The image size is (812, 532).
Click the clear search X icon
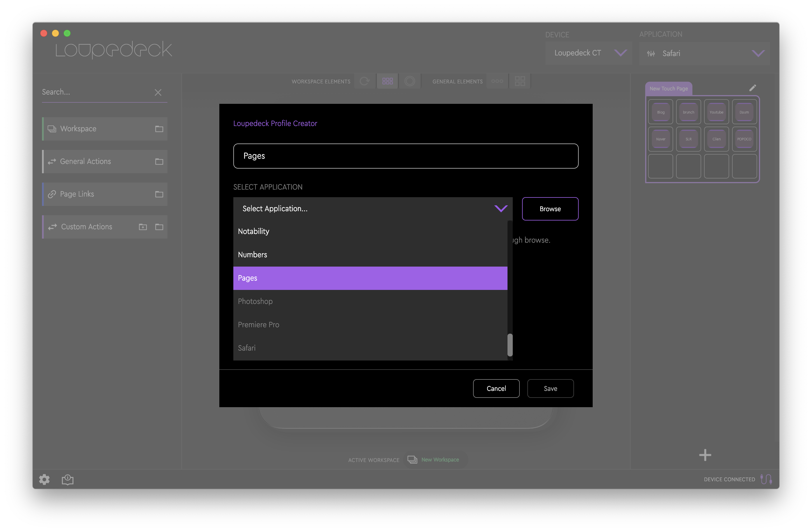click(x=157, y=92)
